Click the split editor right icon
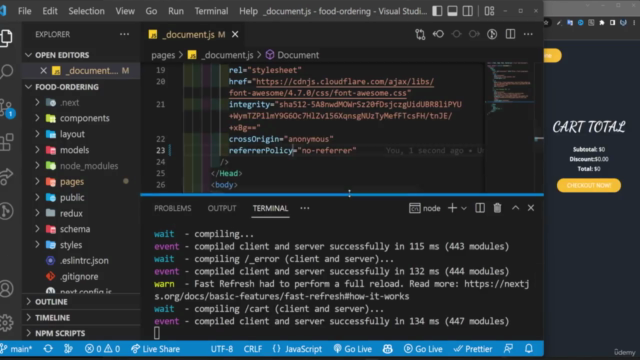This screenshot has width=640, height=360. [510, 34]
